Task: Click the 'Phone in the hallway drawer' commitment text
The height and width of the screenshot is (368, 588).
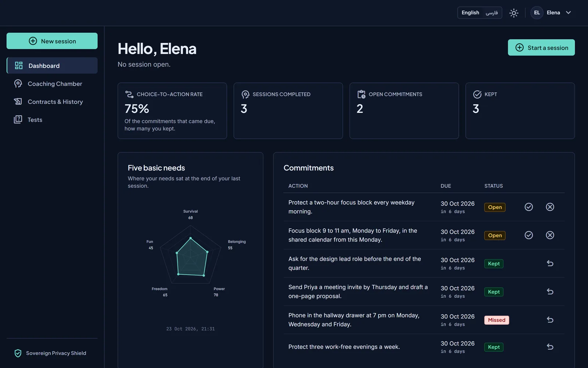Action: [x=354, y=320]
